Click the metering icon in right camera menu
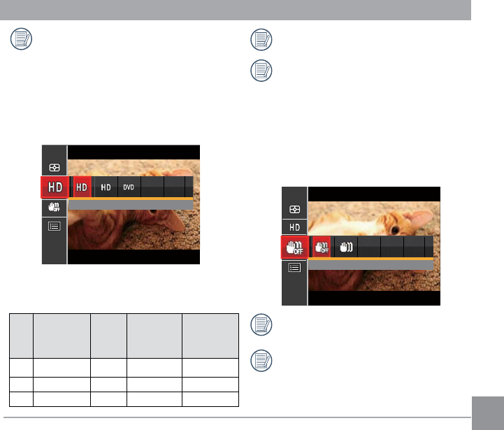 coord(294,209)
